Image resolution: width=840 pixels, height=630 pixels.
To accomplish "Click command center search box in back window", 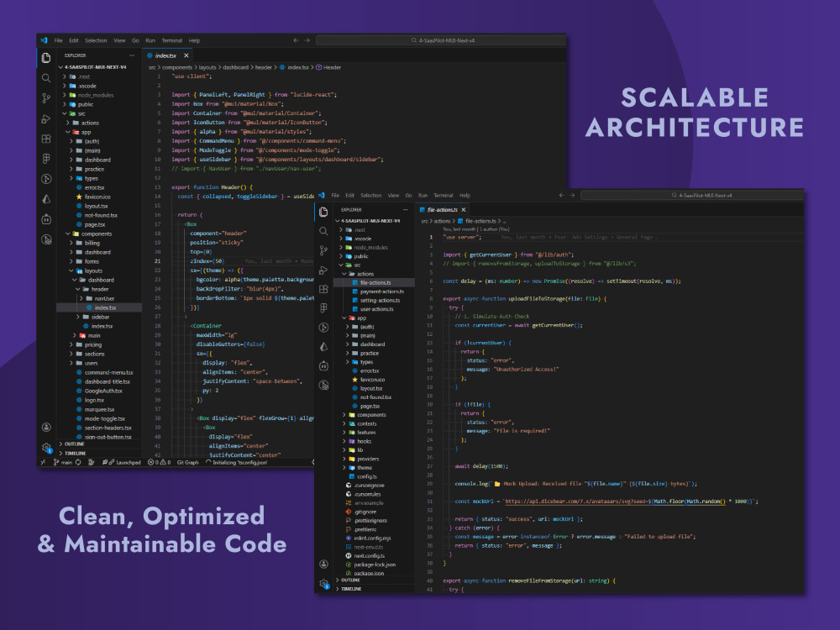I will pyautogui.click(x=442, y=40).
